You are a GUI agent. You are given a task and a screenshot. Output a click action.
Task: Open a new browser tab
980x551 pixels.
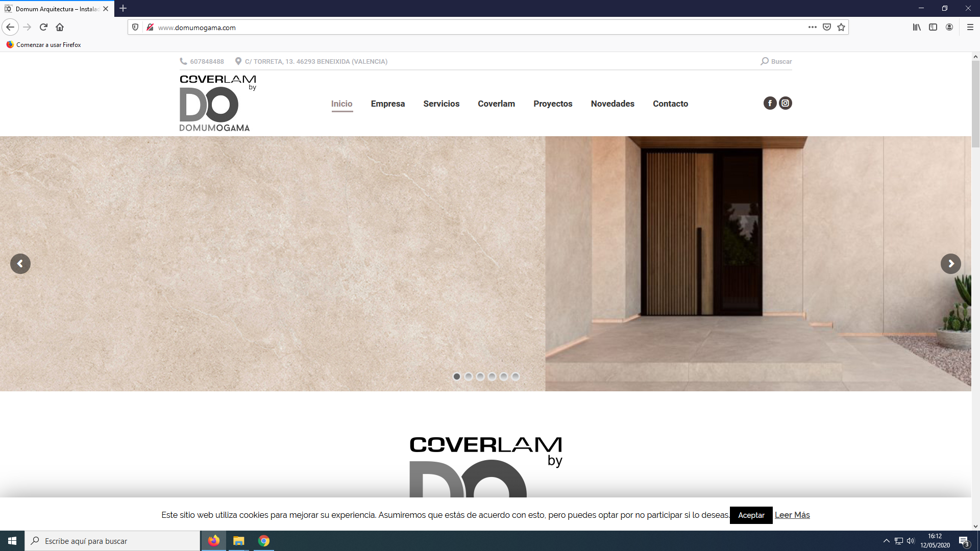(x=123, y=8)
